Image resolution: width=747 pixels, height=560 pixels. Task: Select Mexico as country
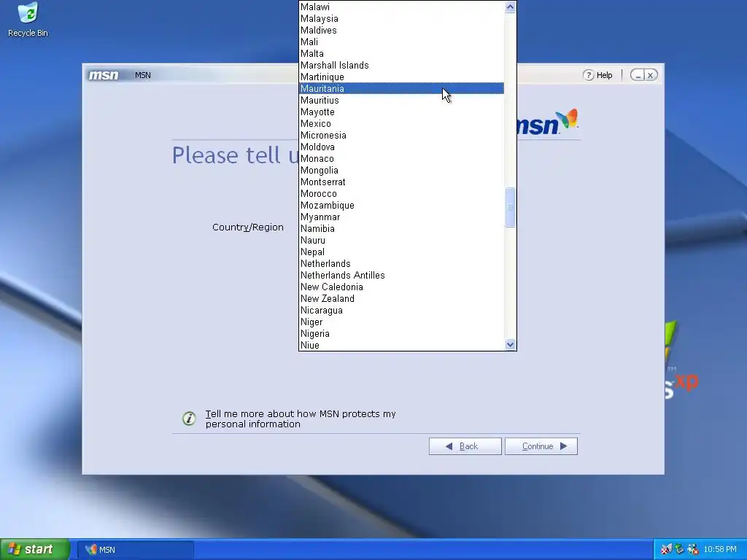402,123
